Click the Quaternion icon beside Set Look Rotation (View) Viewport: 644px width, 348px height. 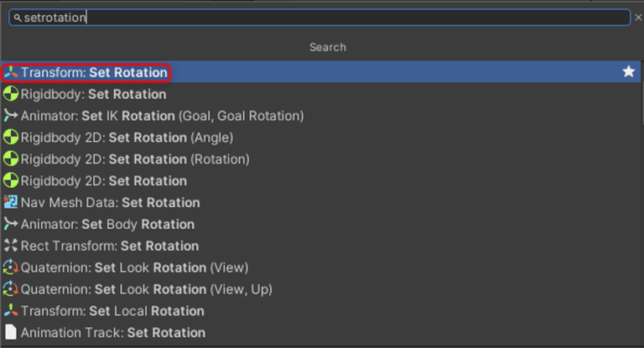(11, 267)
